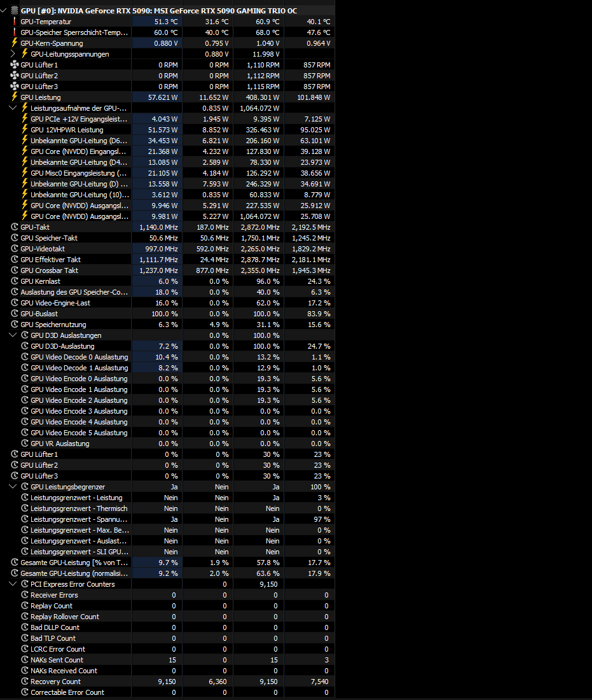
Task: Click the clock icon for GPU Speicher-Takt
Action: click(x=15, y=237)
